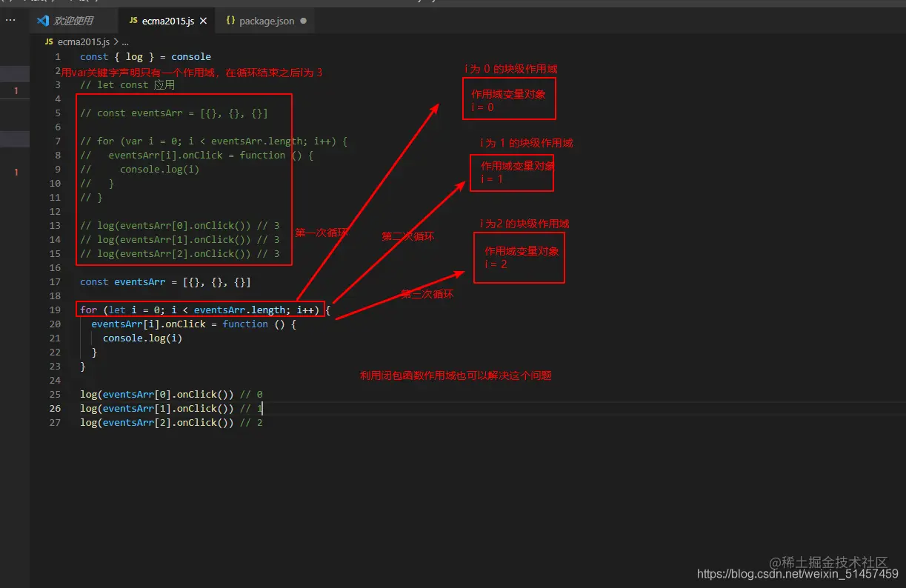Click the 'function' keyword on line 20
This screenshot has height=588, width=906.
245,324
